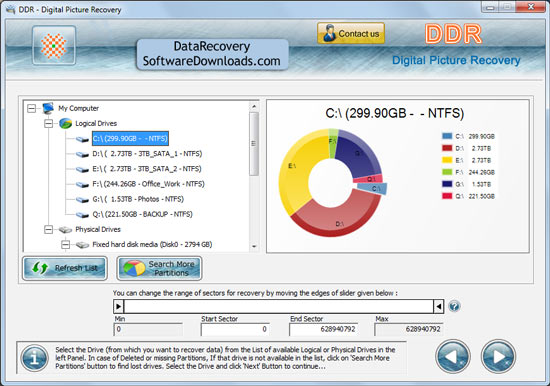The image size is (550, 386).
Task: Select G:\ 1.53TB Photos drive
Action: coord(138,199)
